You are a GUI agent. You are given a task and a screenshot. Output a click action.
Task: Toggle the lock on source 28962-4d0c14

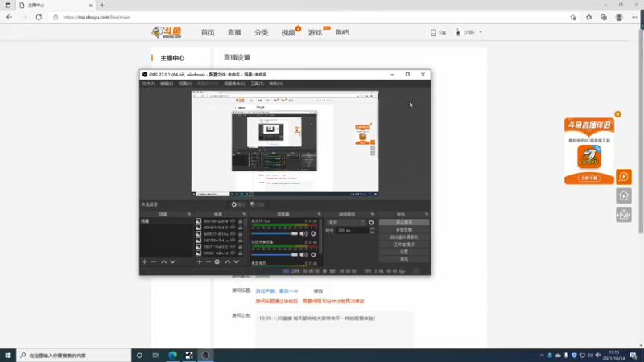tap(240, 253)
